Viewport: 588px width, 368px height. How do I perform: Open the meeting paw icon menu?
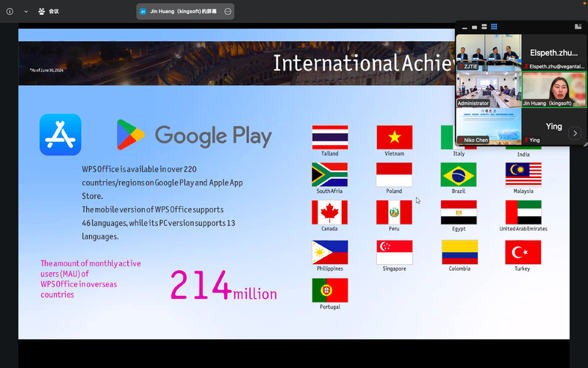coord(42,12)
